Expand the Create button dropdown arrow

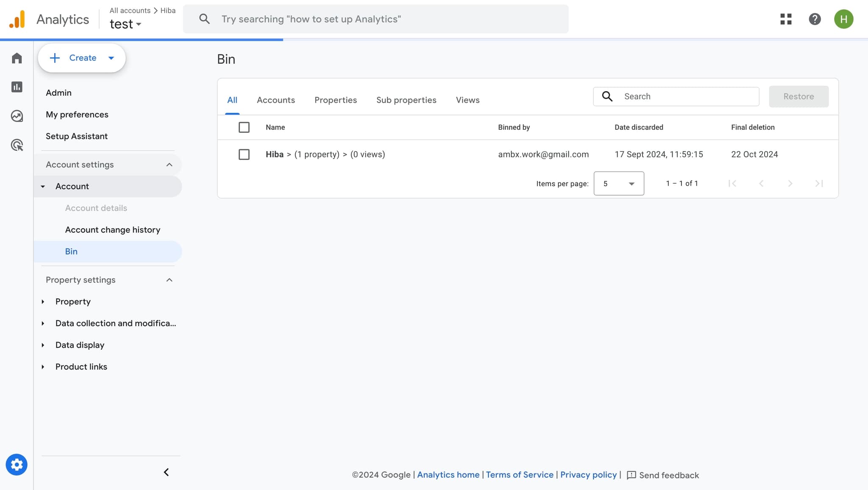coord(111,58)
